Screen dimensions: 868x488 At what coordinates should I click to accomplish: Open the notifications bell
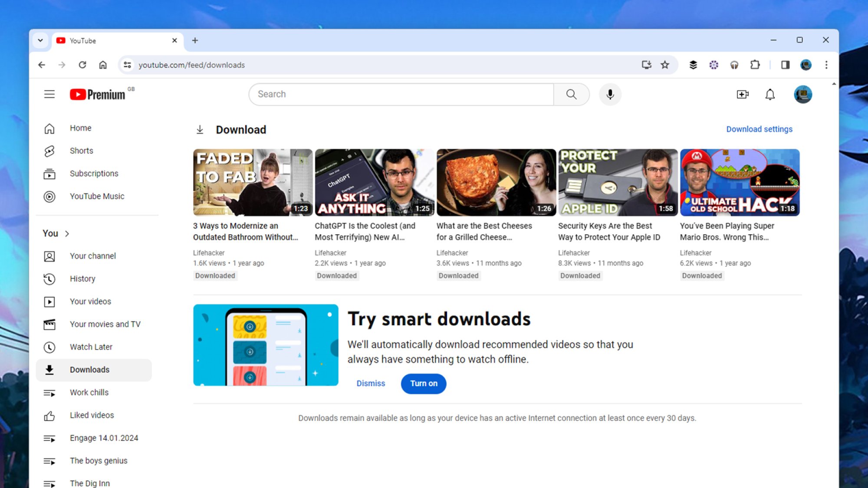(770, 94)
